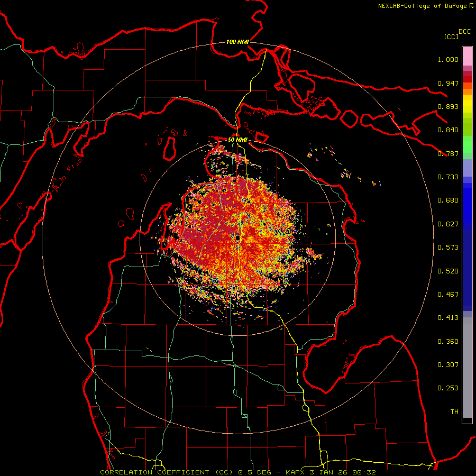Screen dimensions: 476x476
Task: Click the 0.947 color scale value
Action: [448, 83]
